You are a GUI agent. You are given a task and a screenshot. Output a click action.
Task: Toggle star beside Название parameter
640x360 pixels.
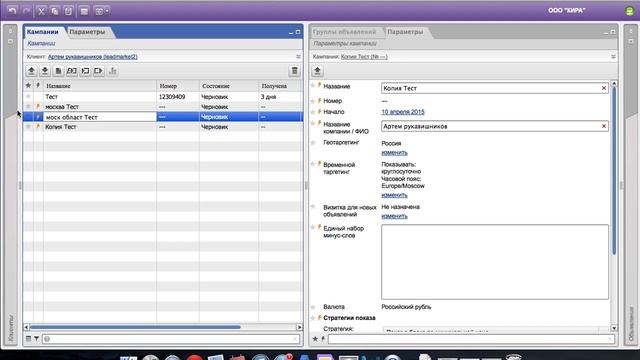point(313,86)
